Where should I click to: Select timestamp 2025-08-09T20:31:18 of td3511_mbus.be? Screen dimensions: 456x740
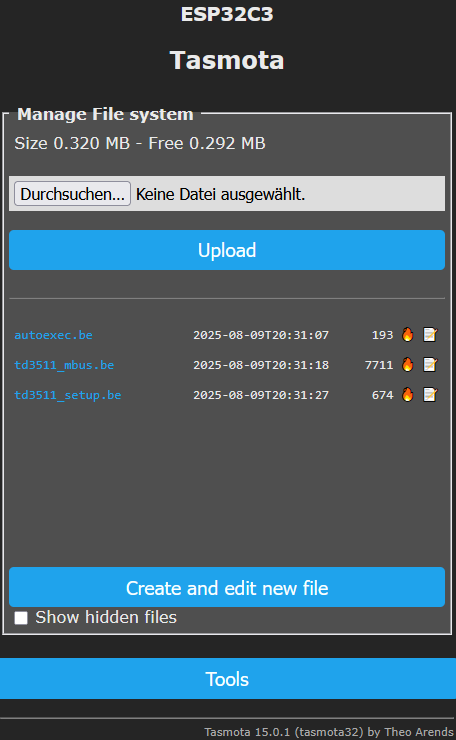pos(261,365)
